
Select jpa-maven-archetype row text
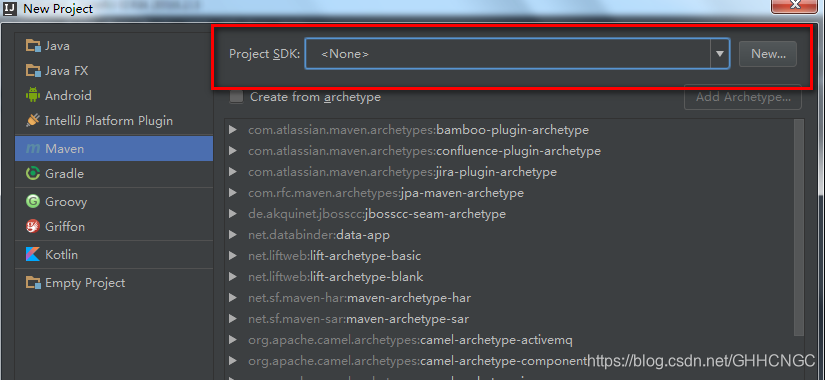click(386, 193)
